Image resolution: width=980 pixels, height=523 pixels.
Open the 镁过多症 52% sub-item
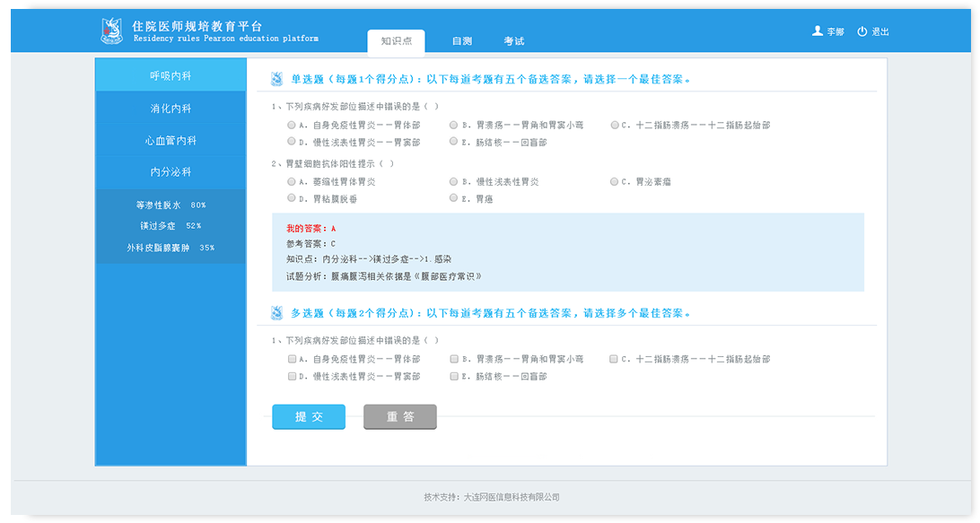point(171,225)
